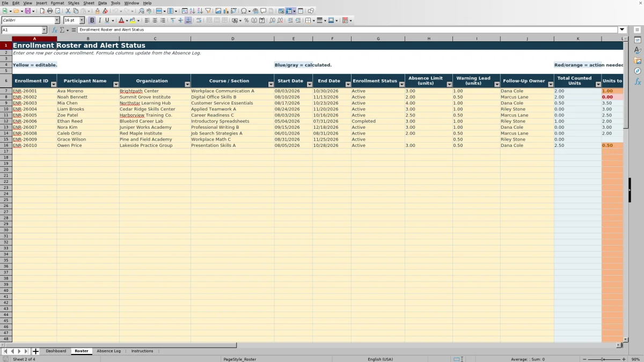The image size is (644, 362).
Task: Format as percent using % icon
Action: pos(246,20)
